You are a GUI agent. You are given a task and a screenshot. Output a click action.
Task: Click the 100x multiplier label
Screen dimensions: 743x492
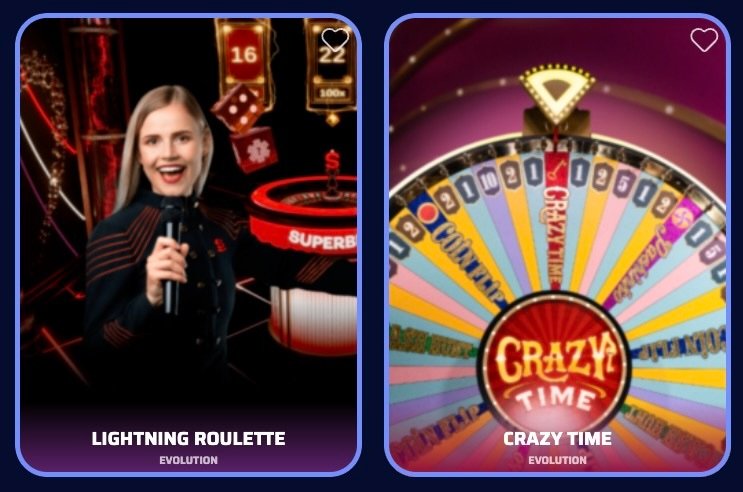point(331,93)
